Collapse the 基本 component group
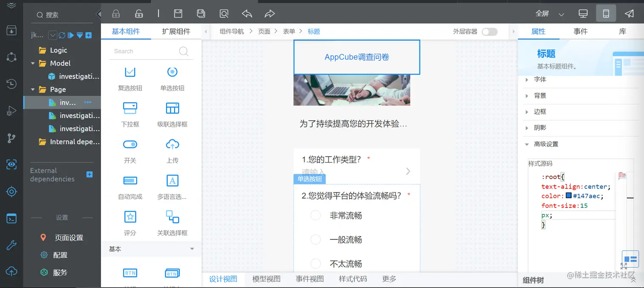Viewport: 644px width, 288px height. point(192,249)
